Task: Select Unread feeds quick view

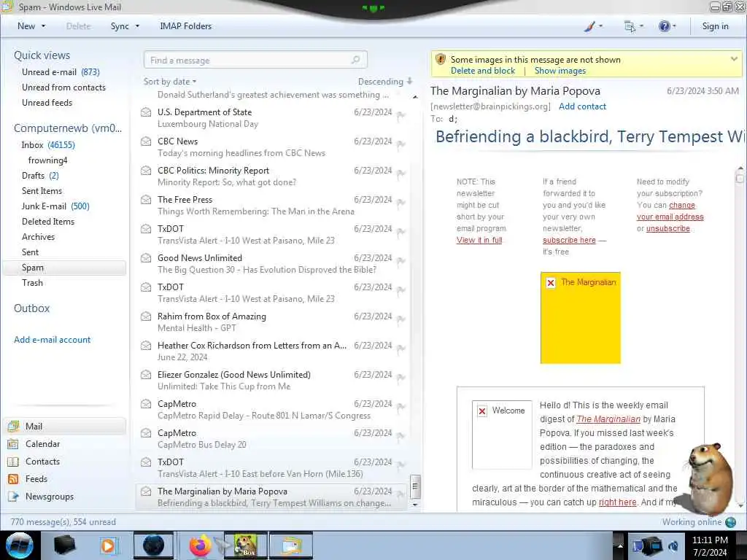Action: tap(47, 102)
